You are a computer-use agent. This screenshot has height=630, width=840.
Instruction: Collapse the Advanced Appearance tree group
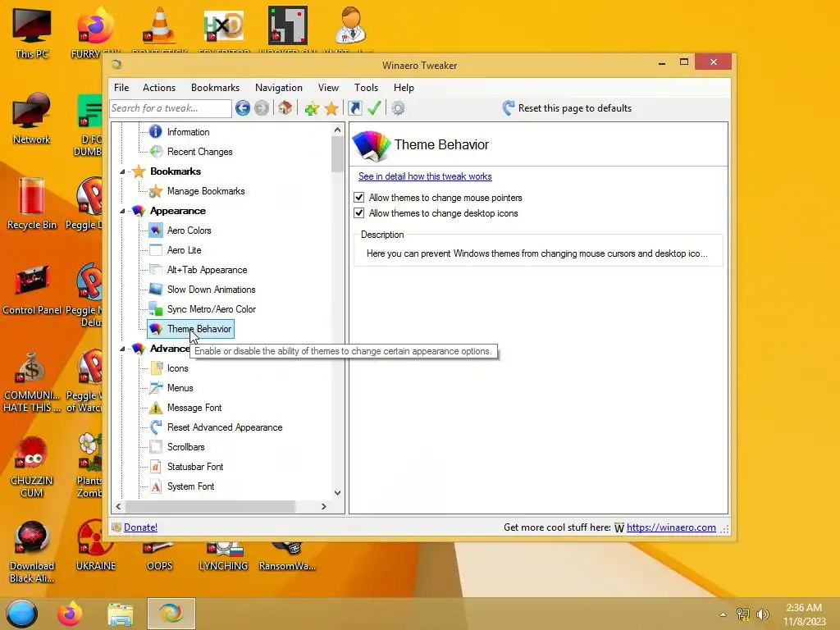[123, 349]
